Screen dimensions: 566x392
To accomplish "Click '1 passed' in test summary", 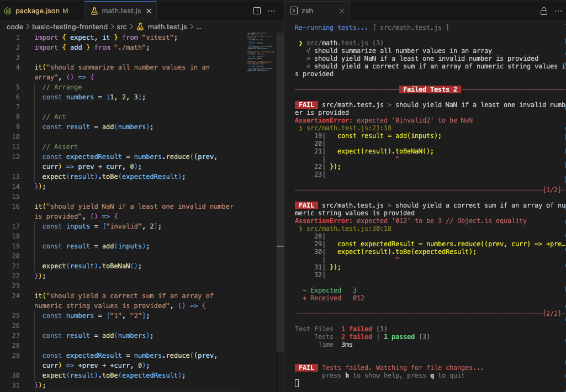I will (399, 337).
